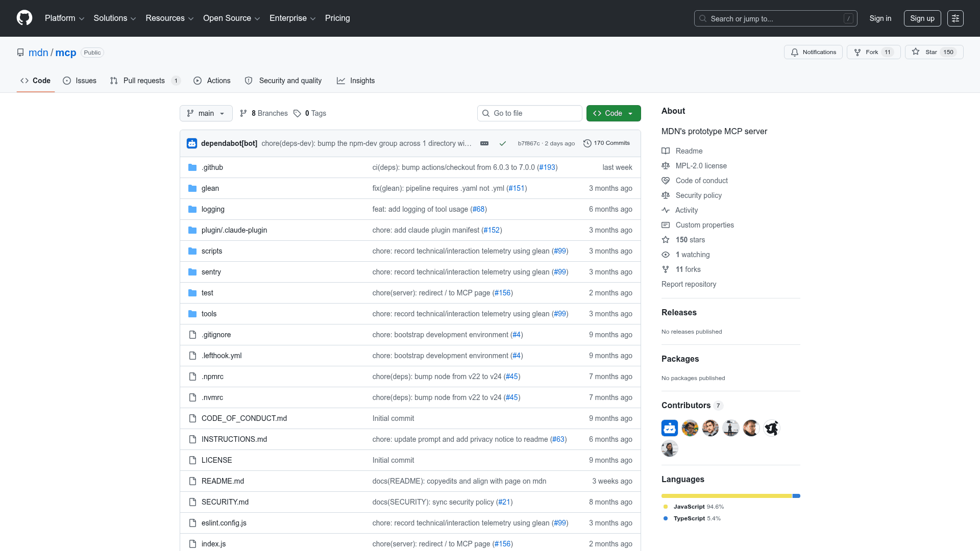
Task: Click the JavaScript language bar segment
Action: [x=727, y=496]
